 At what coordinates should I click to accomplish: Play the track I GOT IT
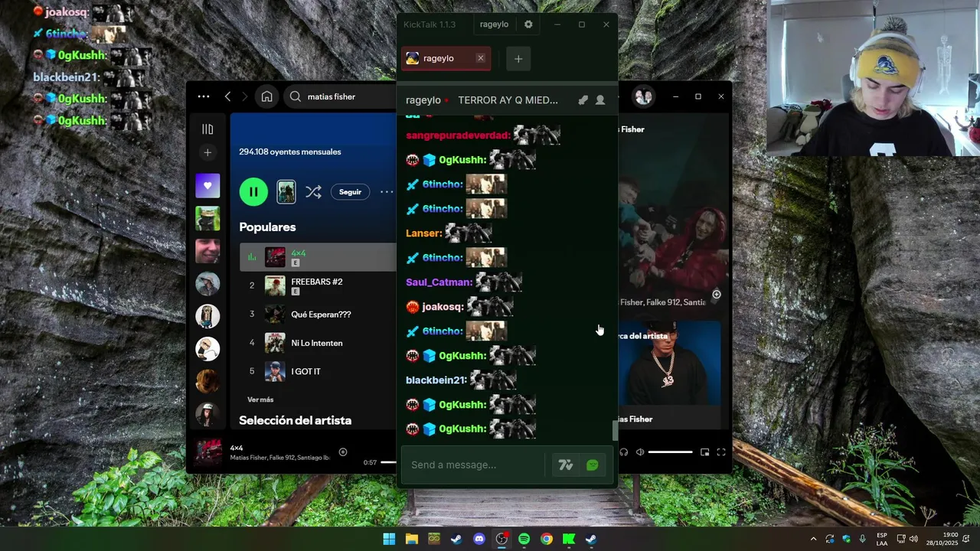318,371
